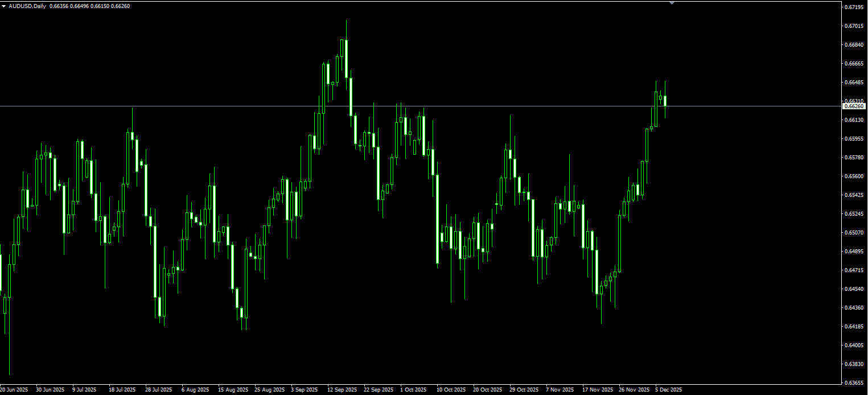Click the triangle arrow beside AUDUSD,Daily
Image resolution: width=868 pixels, height=395 pixels.
[5, 6]
